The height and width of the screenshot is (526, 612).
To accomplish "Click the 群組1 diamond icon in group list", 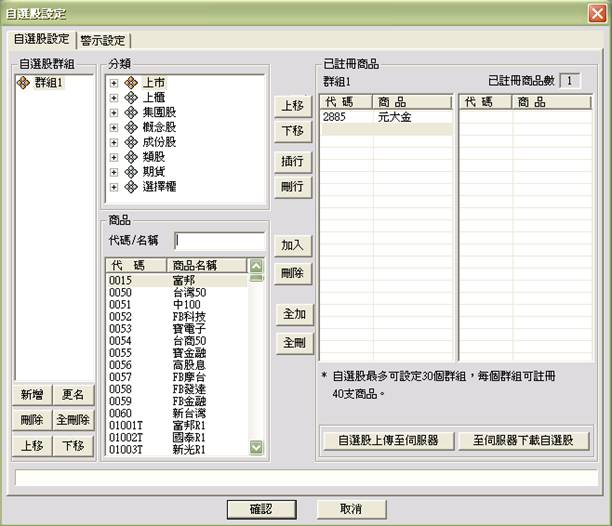I will pyautogui.click(x=23, y=83).
